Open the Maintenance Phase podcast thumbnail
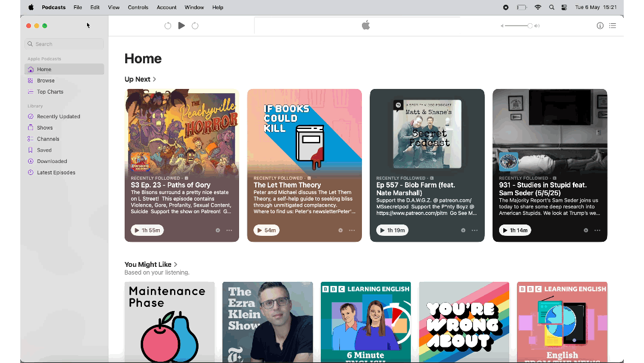Viewport: 644px width, 363px height. coord(169,322)
